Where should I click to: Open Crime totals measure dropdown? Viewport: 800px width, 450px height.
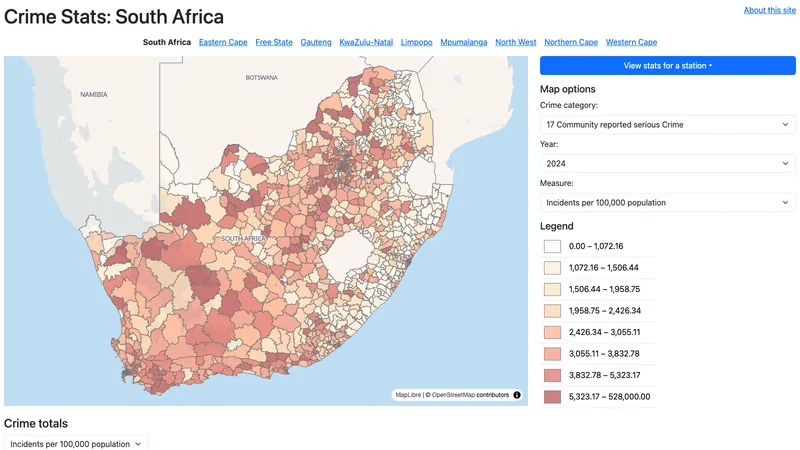click(76, 444)
